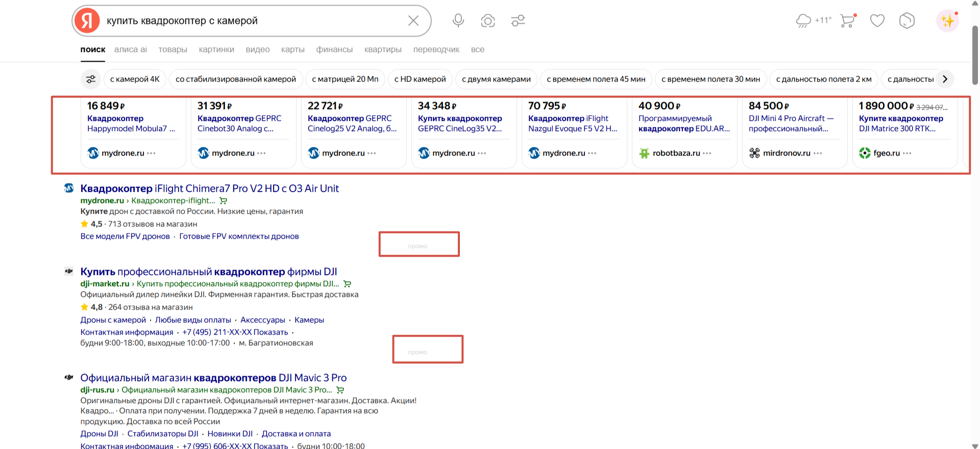Open the «квартиры» tab

[x=383, y=49]
